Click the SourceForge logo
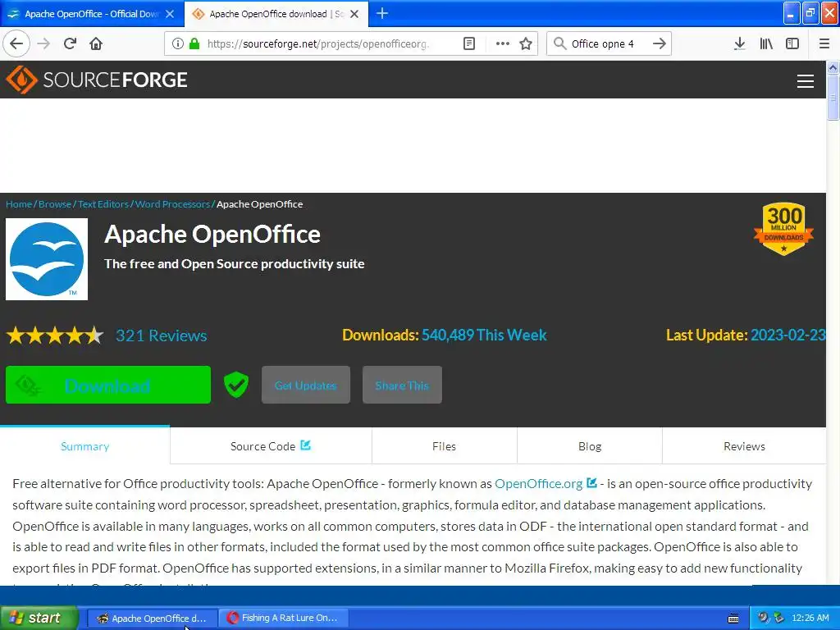This screenshot has height=630, width=840. [97, 80]
